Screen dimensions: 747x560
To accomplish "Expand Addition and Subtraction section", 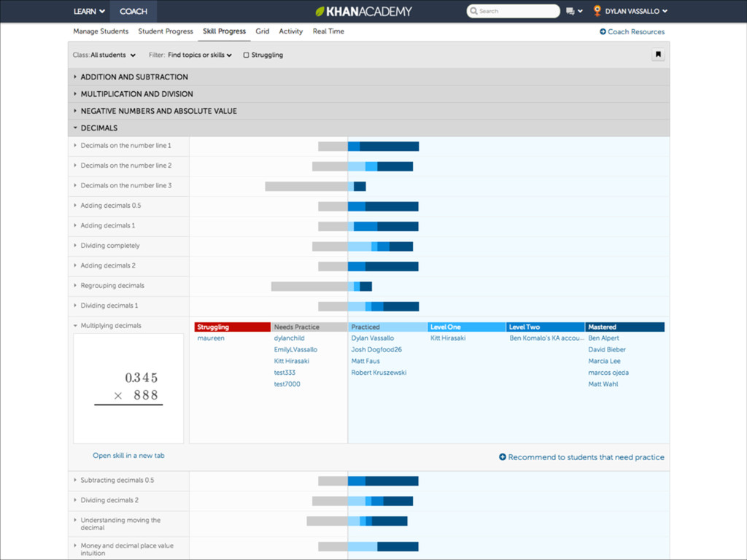I will (368, 77).
